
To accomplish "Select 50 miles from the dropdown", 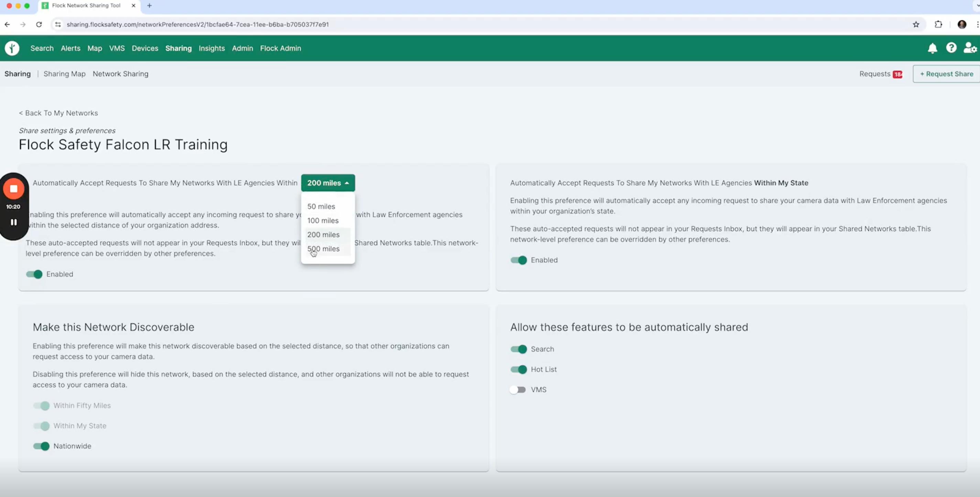I will (x=321, y=207).
